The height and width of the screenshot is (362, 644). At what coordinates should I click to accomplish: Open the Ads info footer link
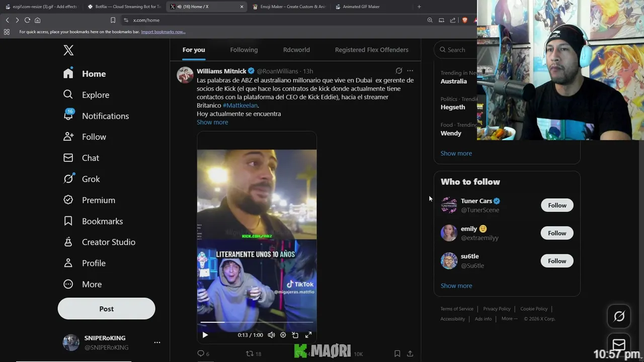point(483,319)
